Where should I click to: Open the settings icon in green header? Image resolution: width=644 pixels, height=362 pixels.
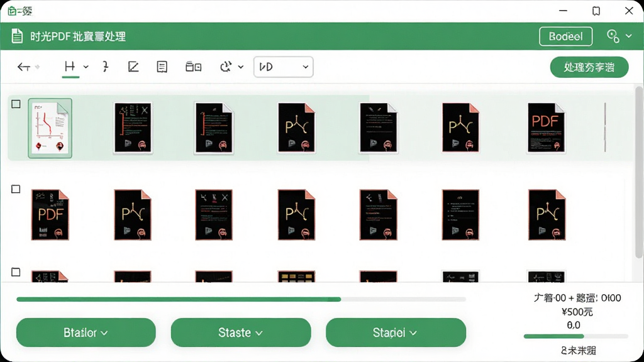coord(613,36)
